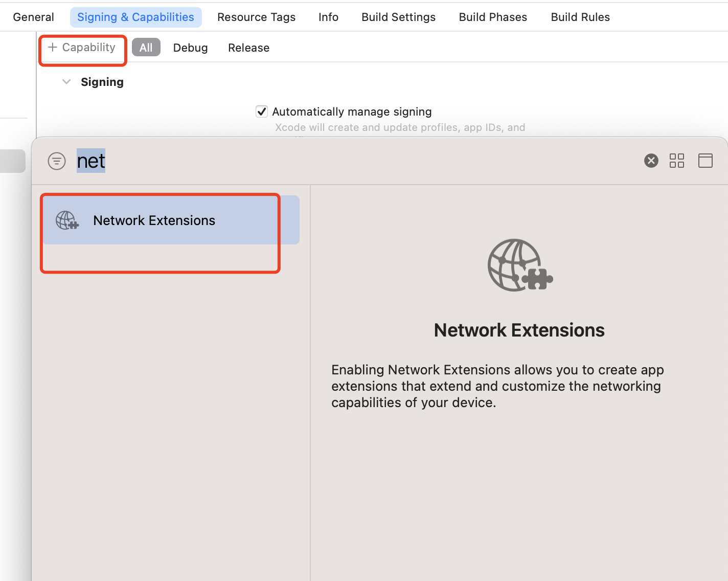Select the All configurations filter
728x581 pixels.
[x=146, y=48]
